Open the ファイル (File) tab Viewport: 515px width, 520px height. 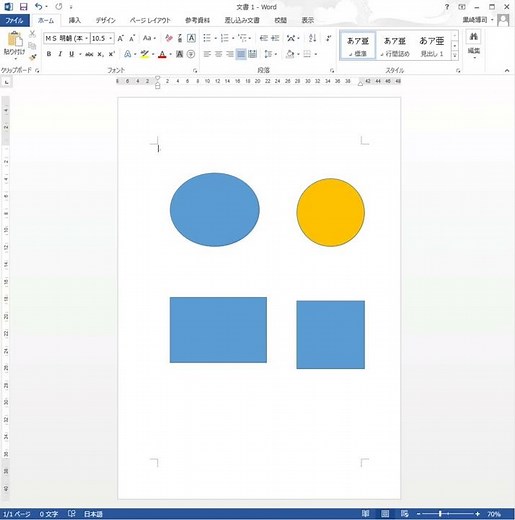click(14, 20)
